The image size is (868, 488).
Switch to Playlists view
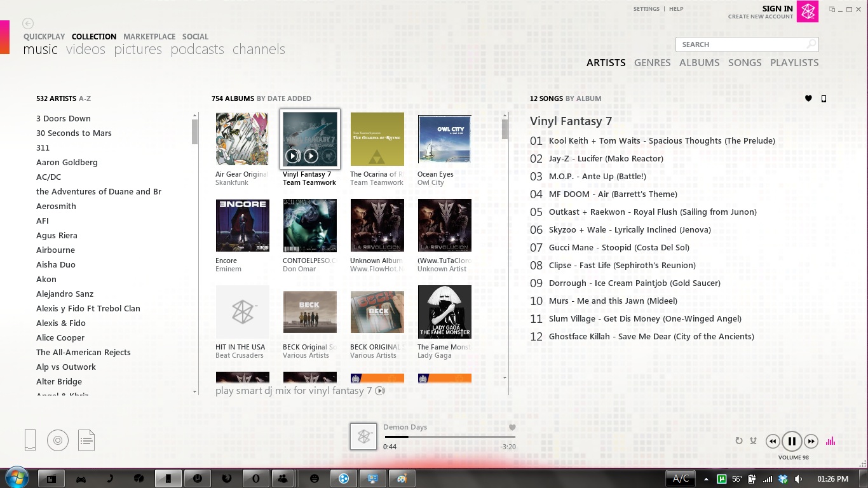coord(794,62)
